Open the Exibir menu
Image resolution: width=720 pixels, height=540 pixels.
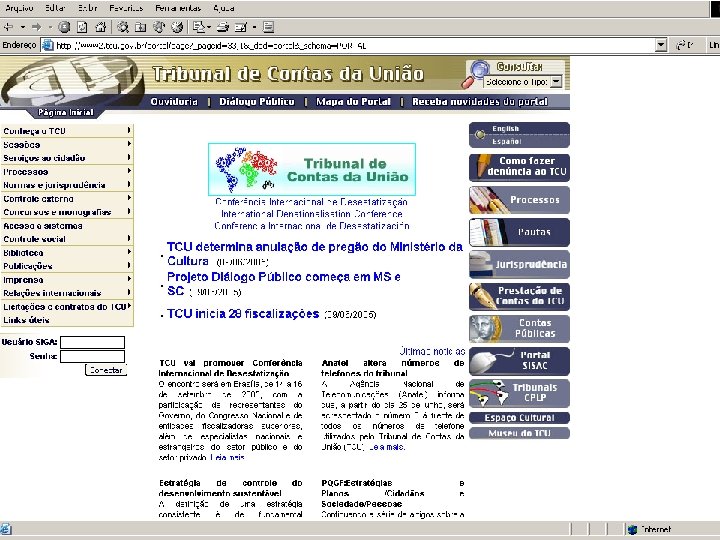pos(87,8)
